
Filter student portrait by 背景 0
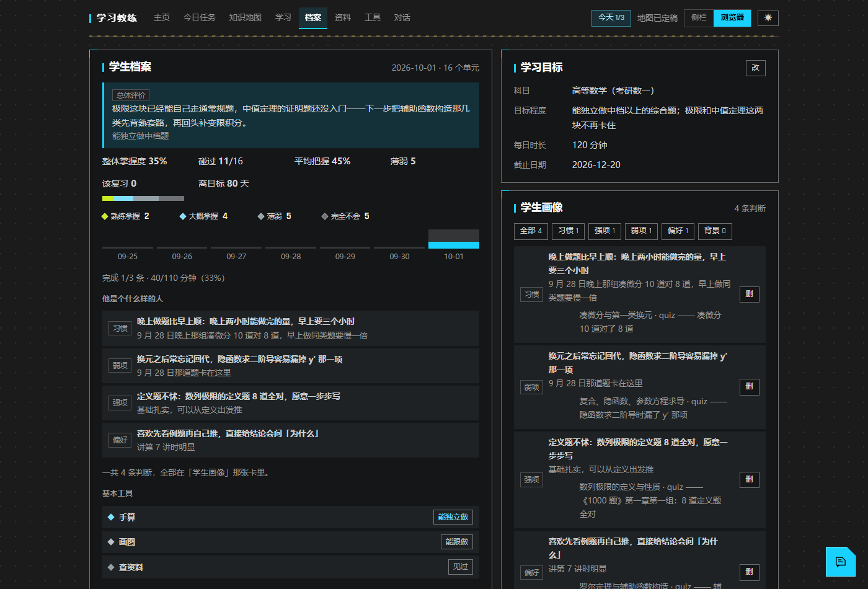pyautogui.click(x=715, y=231)
